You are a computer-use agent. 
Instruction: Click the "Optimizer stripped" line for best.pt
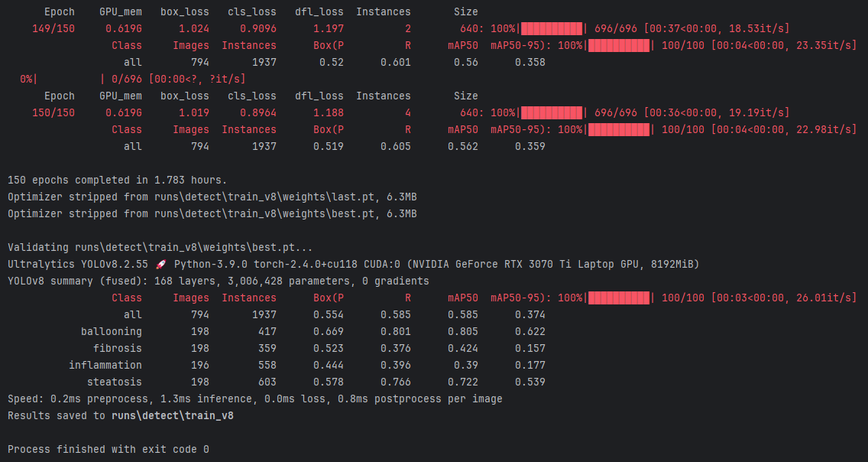point(212,213)
